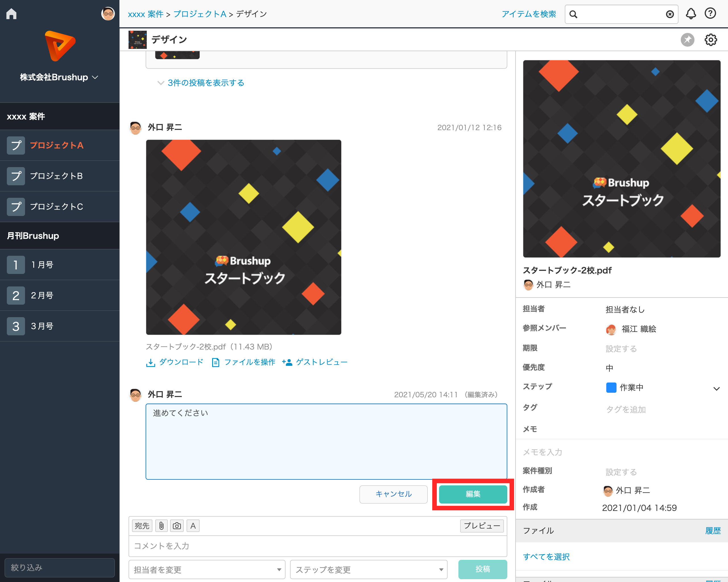Open the 2月号 sidebar item
728x582 pixels.
(42, 296)
